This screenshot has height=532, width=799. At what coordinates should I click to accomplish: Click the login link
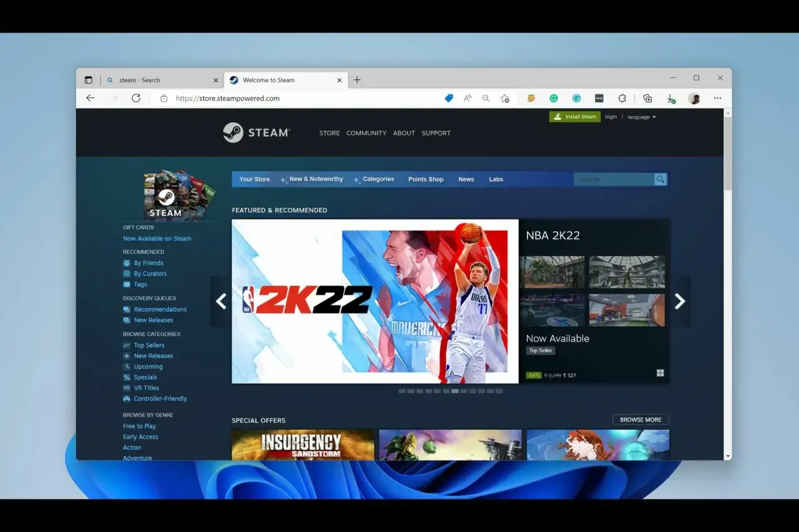[x=611, y=117]
